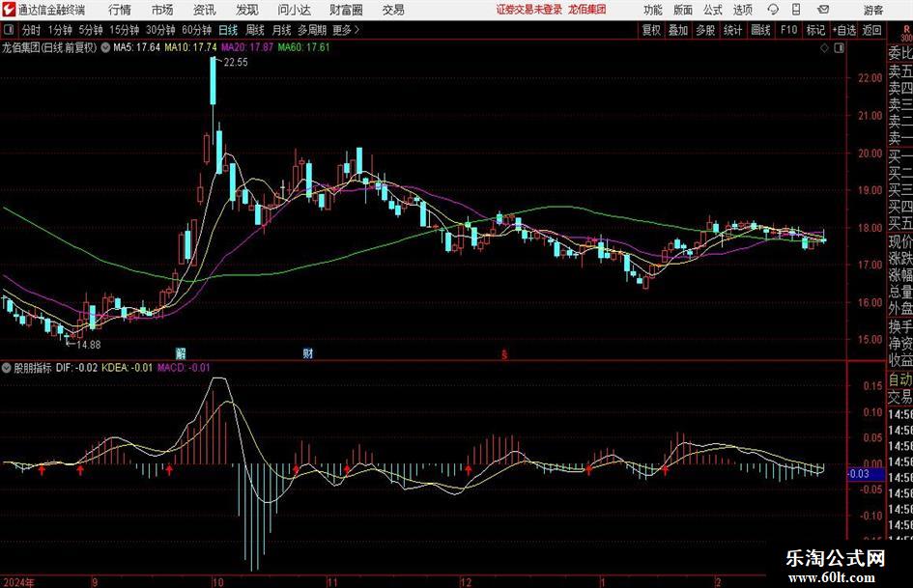This screenshot has width=913, height=588.
Task: Switch to the 15分钟 period
Action: pos(125,30)
